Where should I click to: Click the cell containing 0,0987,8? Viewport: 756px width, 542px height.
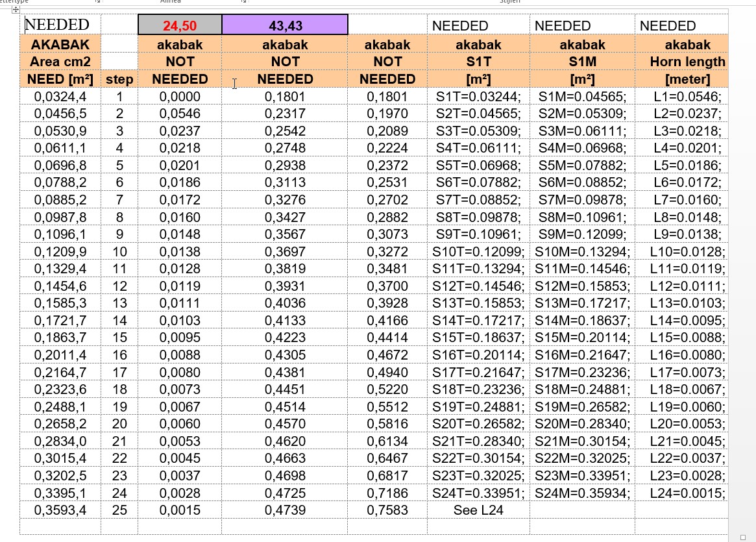click(60, 217)
